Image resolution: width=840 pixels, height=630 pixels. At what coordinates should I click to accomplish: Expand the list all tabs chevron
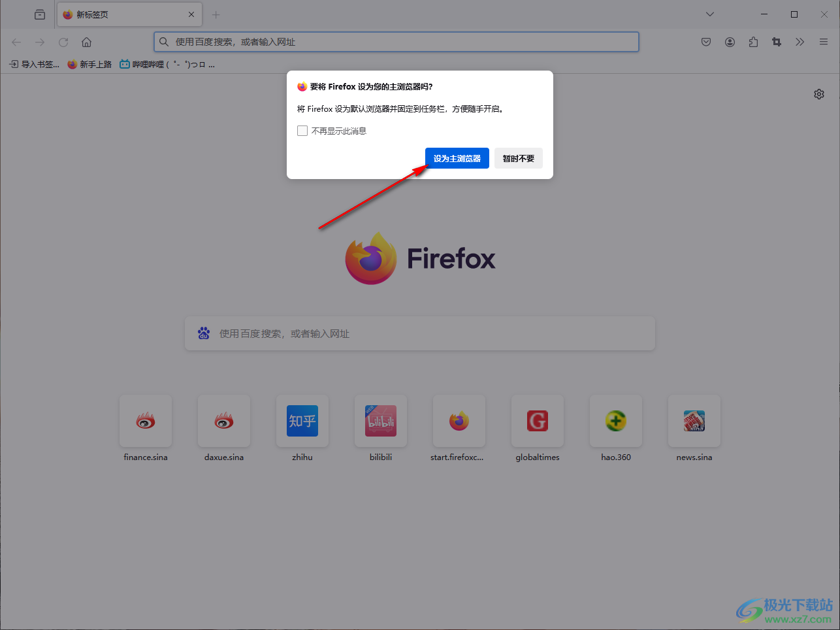pyautogui.click(x=710, y=14)
